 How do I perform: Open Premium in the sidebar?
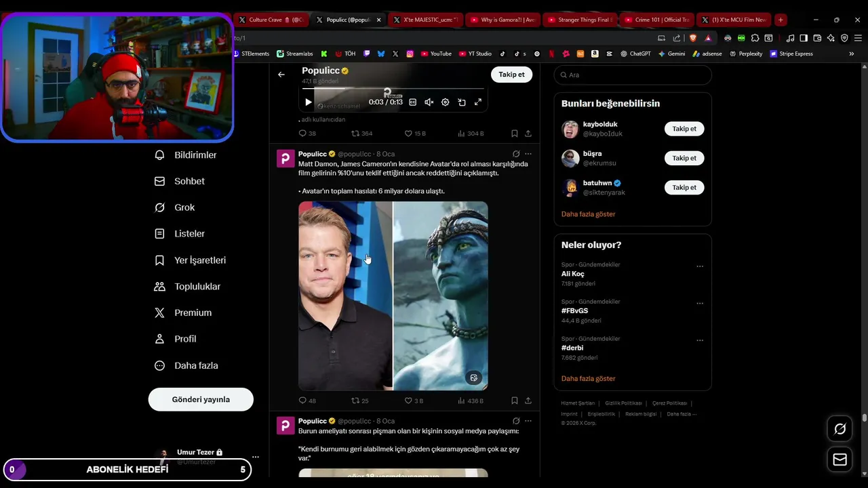pyautogui.click(x=183, y=313)
